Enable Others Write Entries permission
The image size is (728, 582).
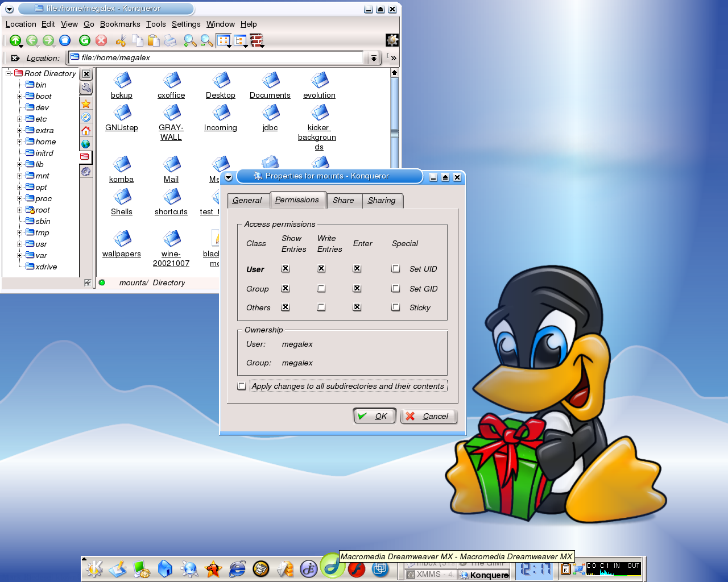(321, 307)
